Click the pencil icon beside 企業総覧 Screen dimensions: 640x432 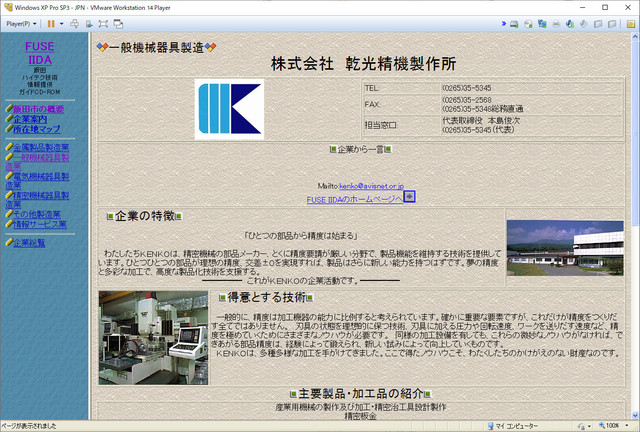pos(9,243)
